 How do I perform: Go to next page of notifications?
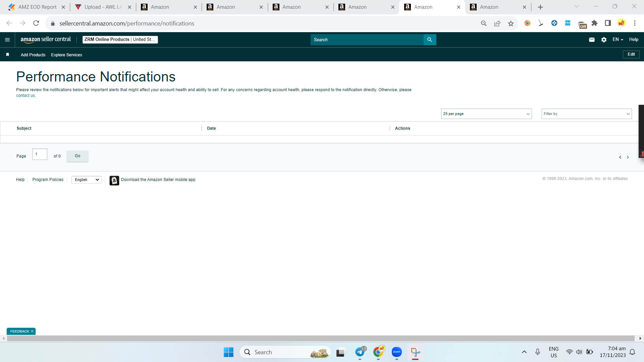(628, 157)
